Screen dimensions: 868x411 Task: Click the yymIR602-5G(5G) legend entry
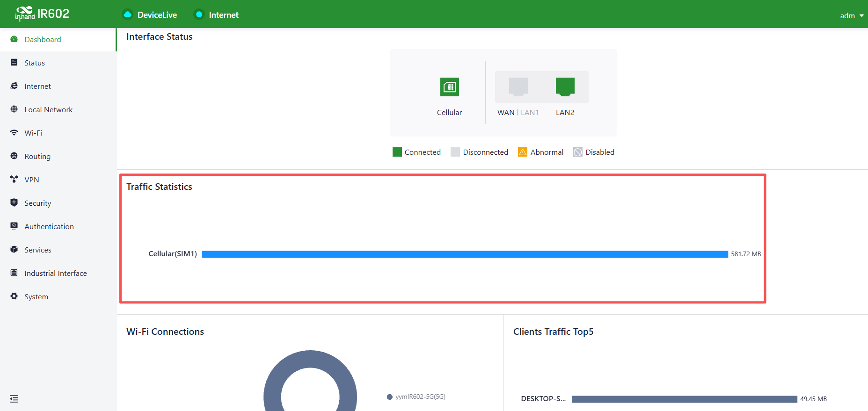(x=416, y=397)
